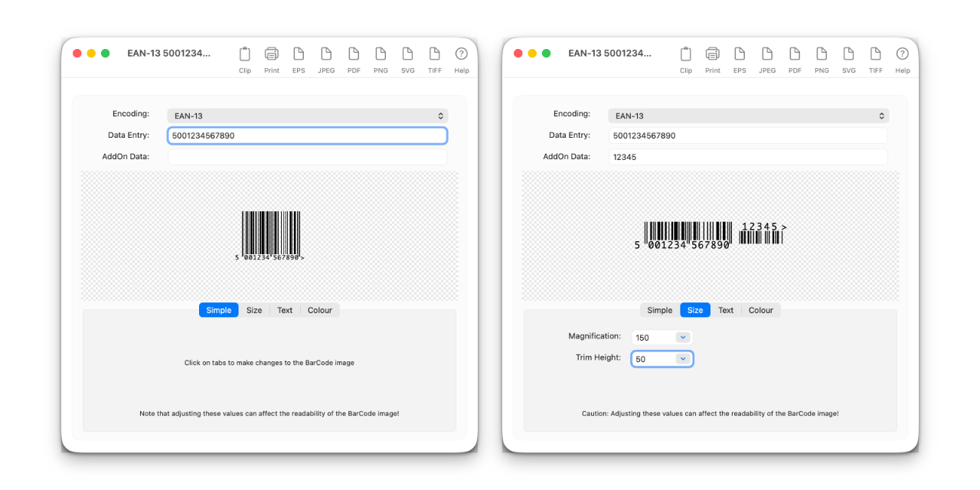Click left window title 'EAN-13 5001234...'
The width and height of the screenshot is (980, 490).
[x=168, y=54]
